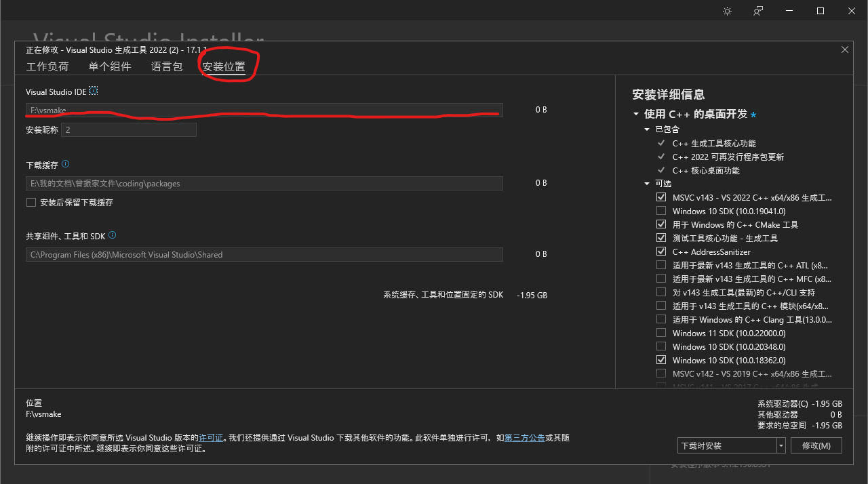Click the Visual Studio IDE path field

[264, 110]
